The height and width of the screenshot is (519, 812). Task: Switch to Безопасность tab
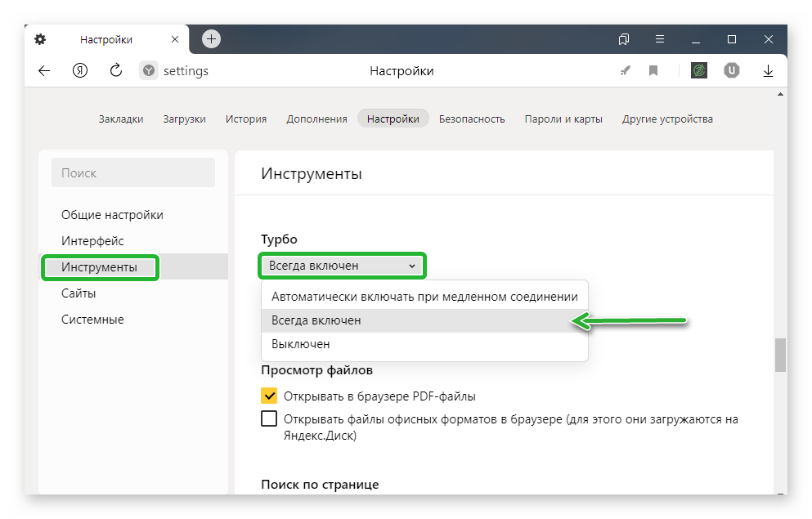(x=472, y=119)
